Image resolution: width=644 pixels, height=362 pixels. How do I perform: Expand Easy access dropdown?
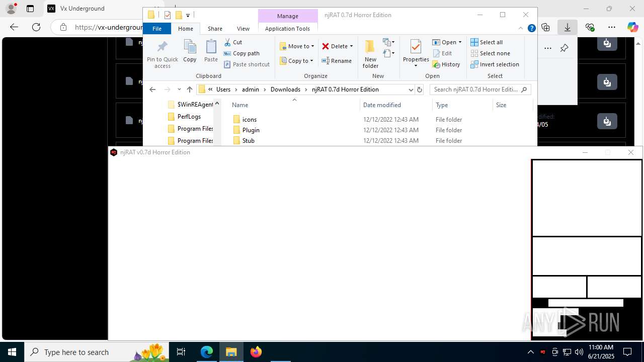coord(388,53)
